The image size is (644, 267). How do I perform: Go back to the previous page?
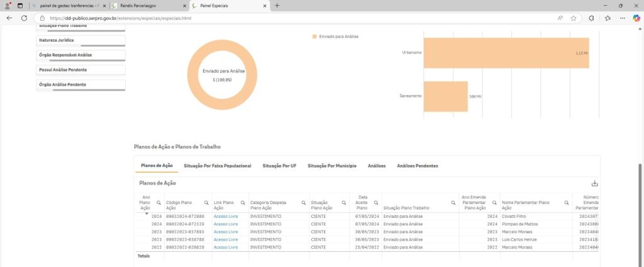coord(9,18)
